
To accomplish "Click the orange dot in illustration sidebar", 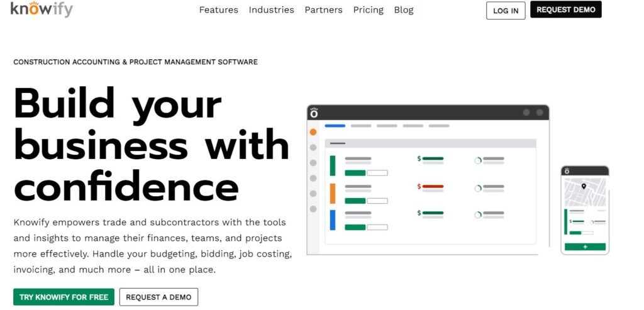I will (x=313, y=132).
